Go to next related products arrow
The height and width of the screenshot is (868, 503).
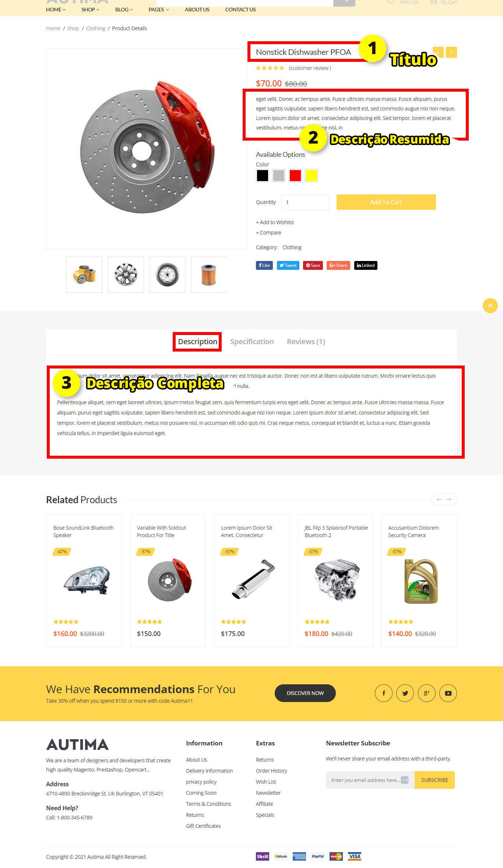(x=449, y=500)
